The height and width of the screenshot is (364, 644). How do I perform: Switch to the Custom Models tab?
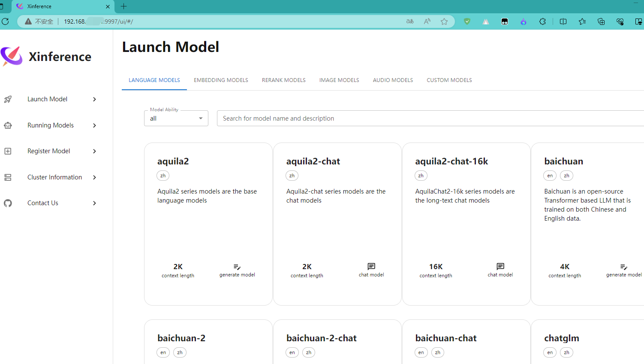449,80
